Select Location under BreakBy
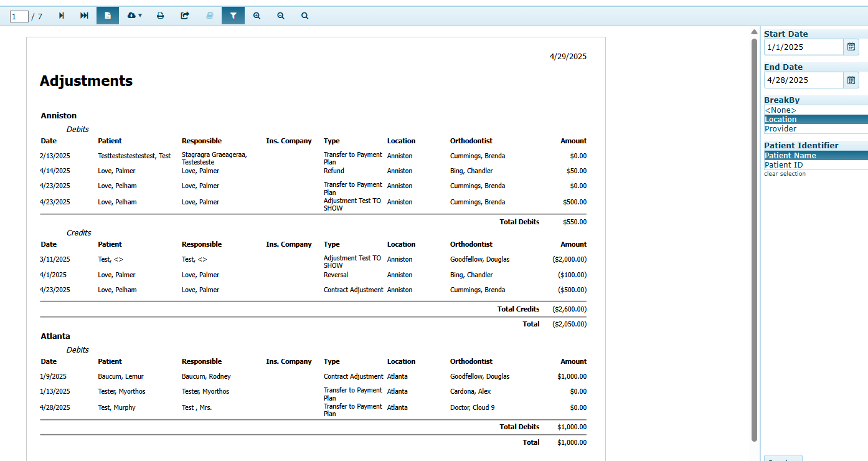Image resolution: width=868 pixels, height=461 pixels. (x=816, y=120)
